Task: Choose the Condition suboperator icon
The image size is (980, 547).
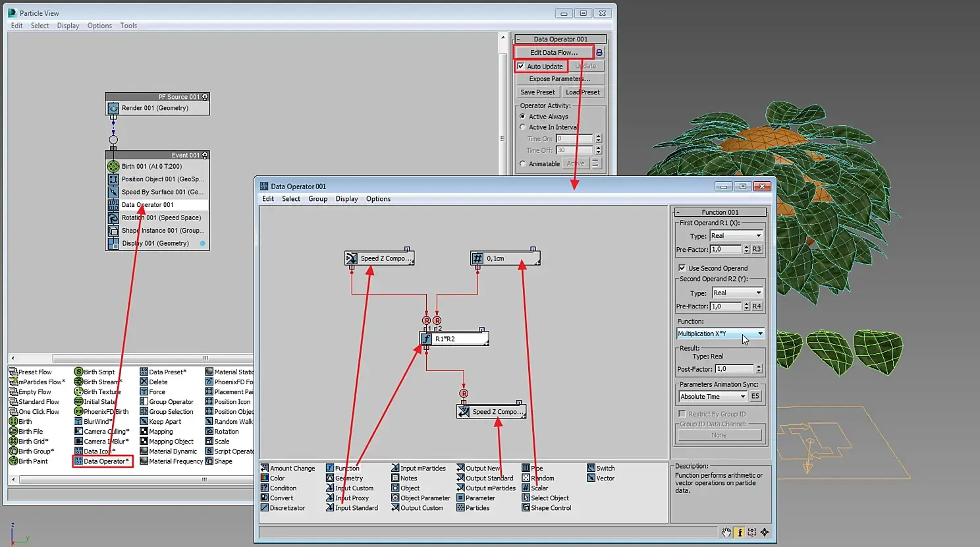Action: point(264,488)
